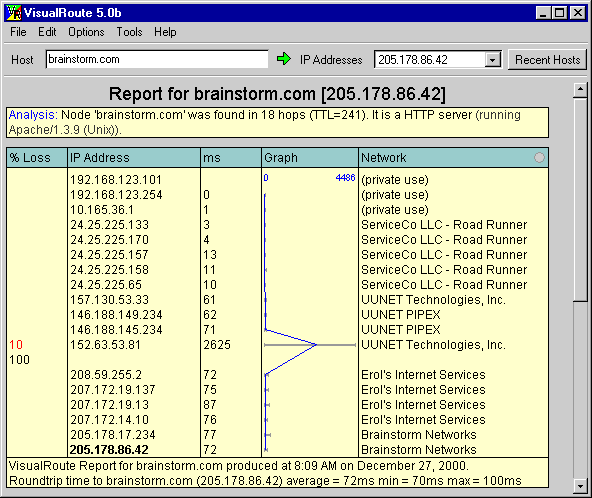
Task: Expand the IP Addresses dropdown arrow
Action: coord(492,60)
